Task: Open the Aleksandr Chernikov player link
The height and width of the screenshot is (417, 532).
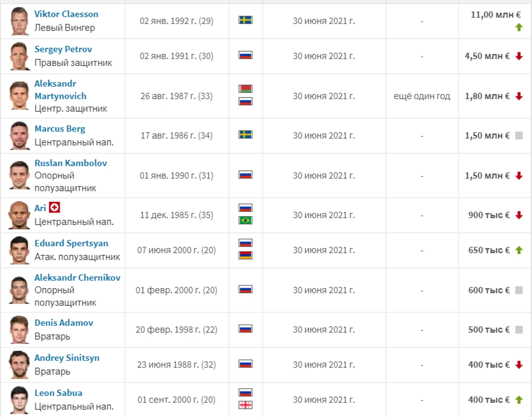Action: click(x=77, y=277)
